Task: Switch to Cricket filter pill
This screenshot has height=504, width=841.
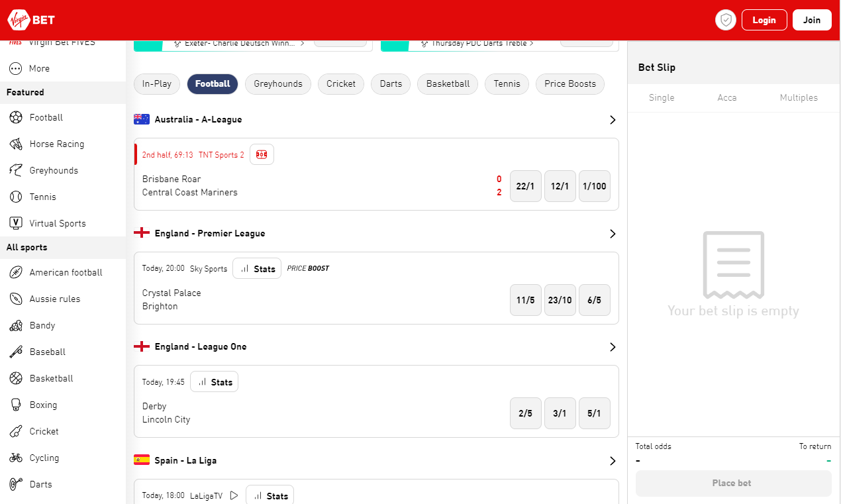Action: click(x=341, y=84)
